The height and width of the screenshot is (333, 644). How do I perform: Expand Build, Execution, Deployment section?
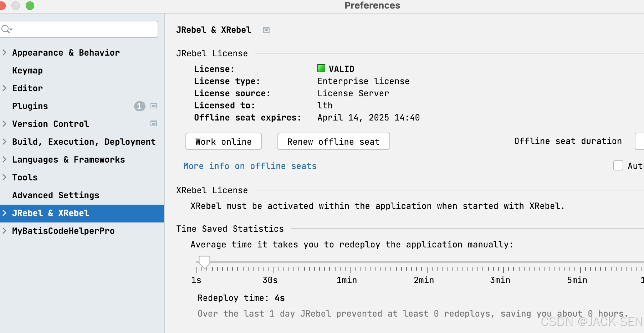(x=5, y=142)
